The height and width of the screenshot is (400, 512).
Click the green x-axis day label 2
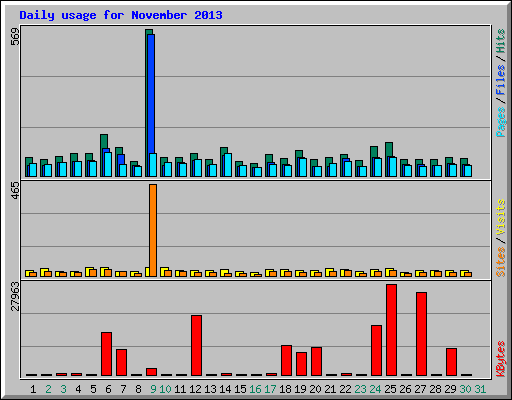[x=48, y=389]
